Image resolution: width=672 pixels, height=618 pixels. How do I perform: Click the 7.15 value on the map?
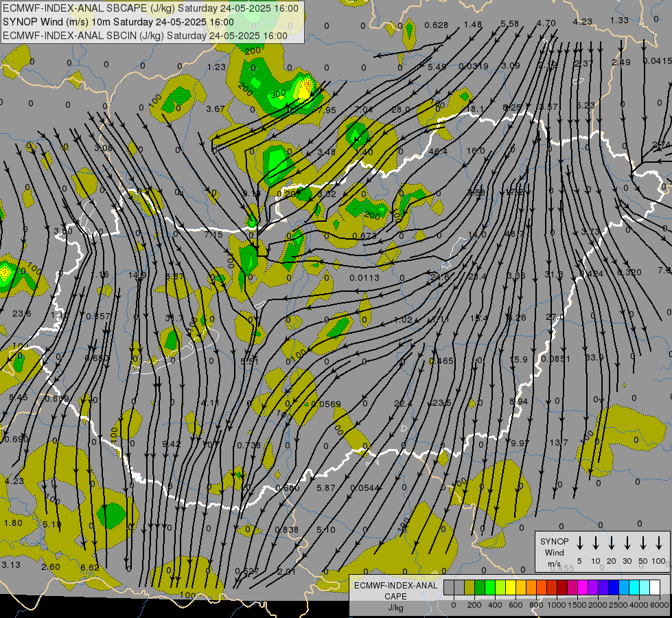click(213, 234)
